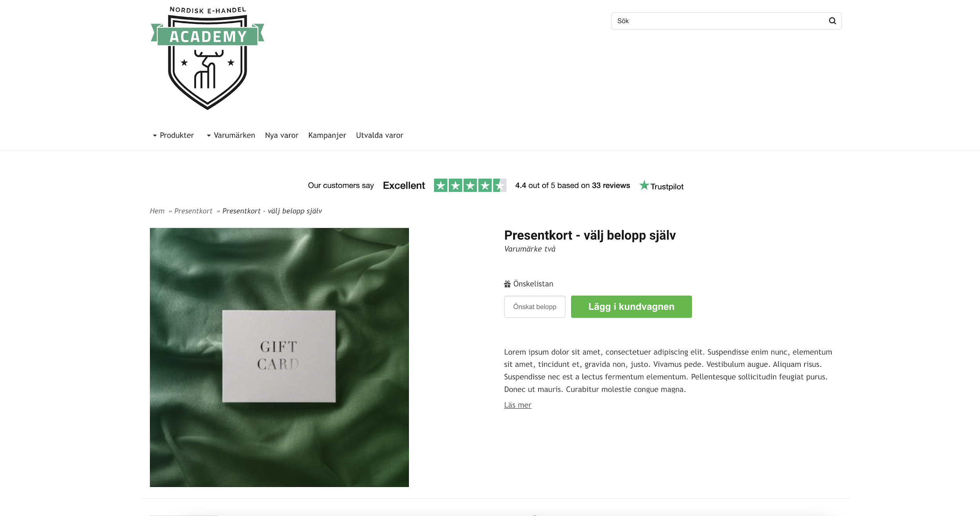Click the Hem breadcrumb link
980x516 pixels.
pyautogui.click(x=157, y=211)
